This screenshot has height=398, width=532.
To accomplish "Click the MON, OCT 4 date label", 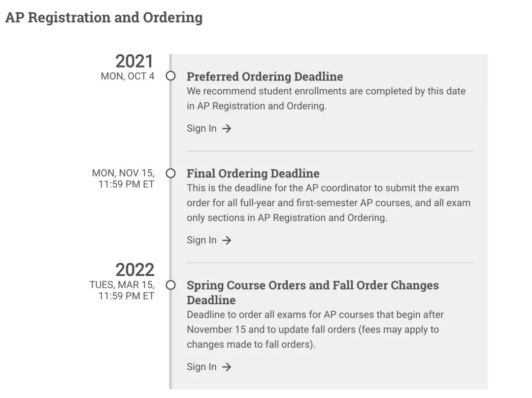I will pyautogui.click(x=128, y=76).
